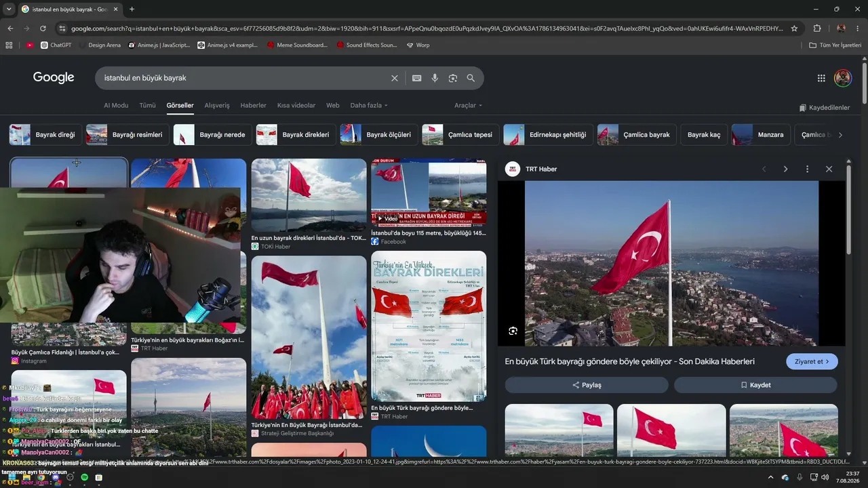The height and width of the screenshot is (488, 868).
Task: Go to the Google logo homepage
Action: (x=54, y=77)
